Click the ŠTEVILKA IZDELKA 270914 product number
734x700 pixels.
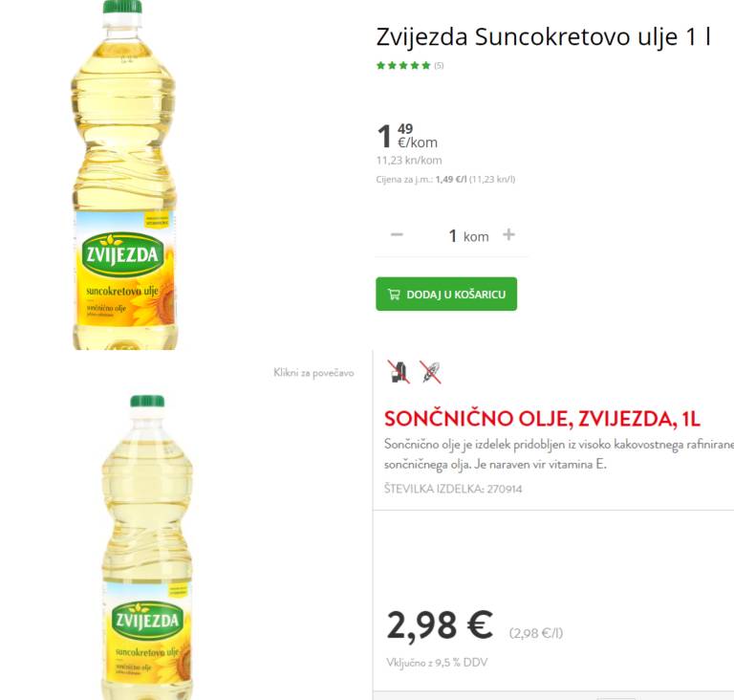tap(453, 489)
